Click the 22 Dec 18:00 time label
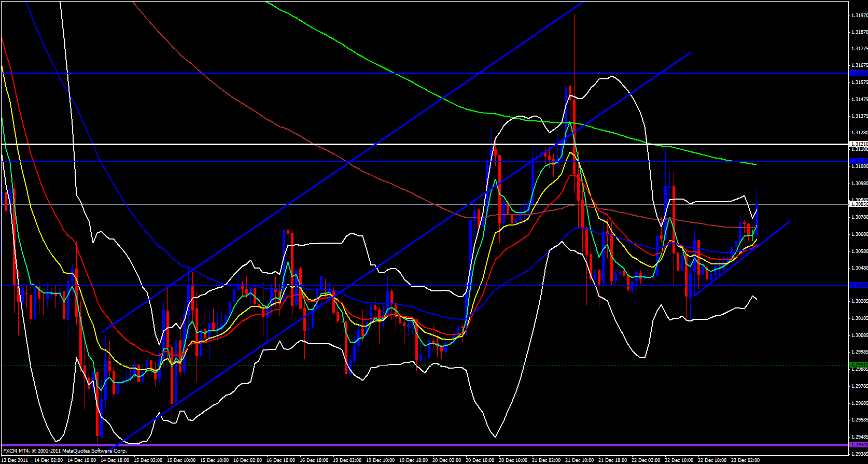The width and height of the screenshot is (868, 464). point(712,460)
